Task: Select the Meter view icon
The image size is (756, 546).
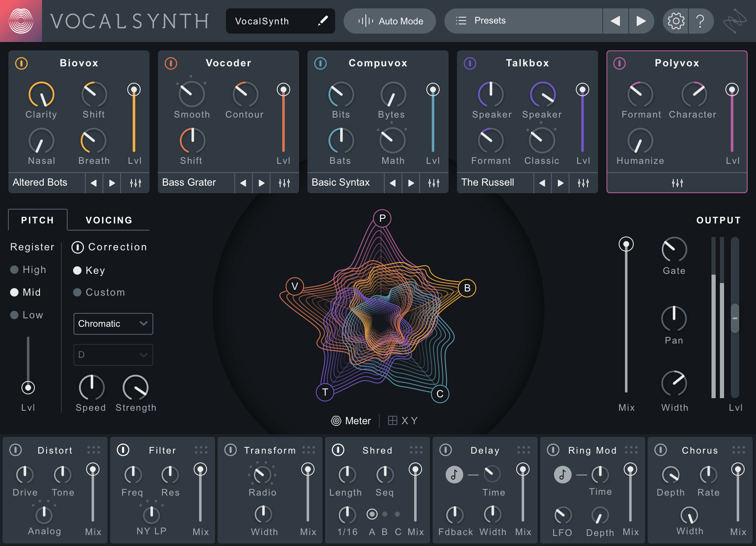Action: point(336,420)
